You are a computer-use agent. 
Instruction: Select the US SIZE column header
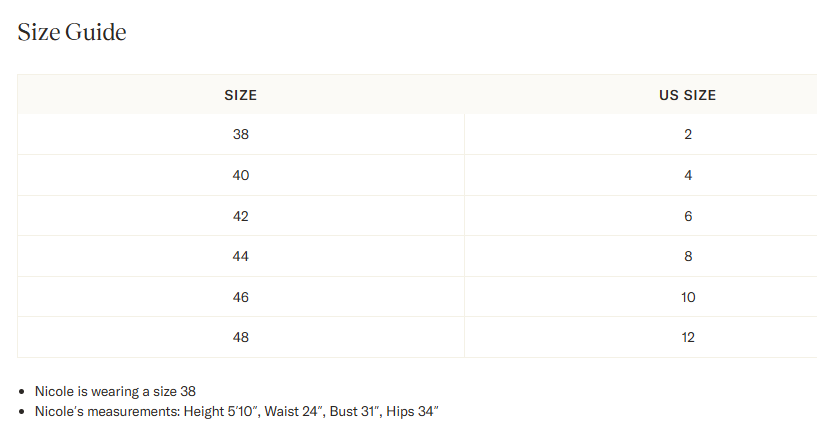(687, 96)
